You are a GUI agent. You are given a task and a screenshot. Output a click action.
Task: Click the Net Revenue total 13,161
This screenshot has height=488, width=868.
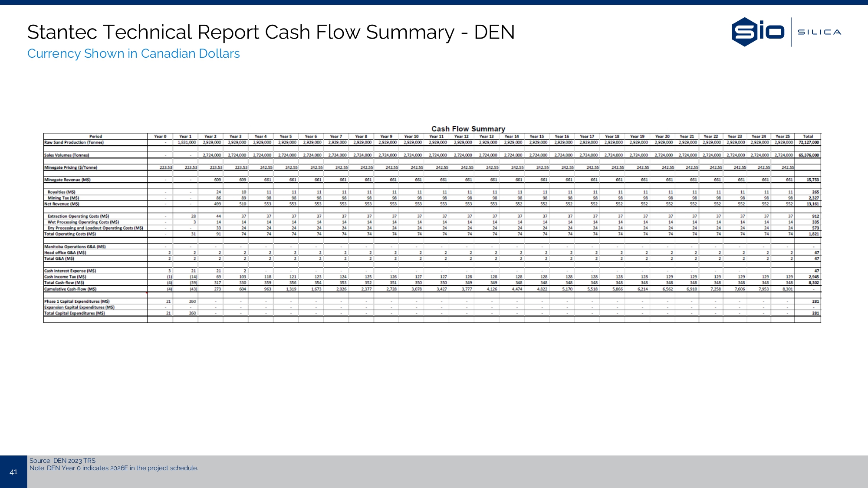coord(813,204)
